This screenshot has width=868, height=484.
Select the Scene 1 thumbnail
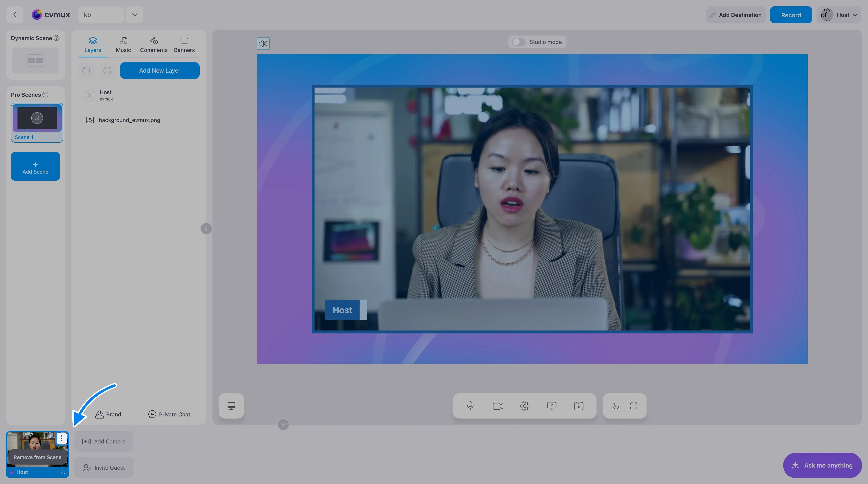tap(37, 123)
